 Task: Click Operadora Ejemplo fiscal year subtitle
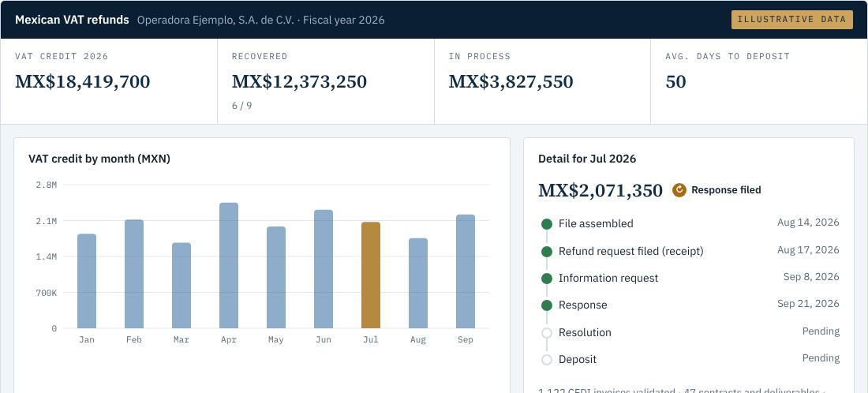(x=260, y=20)
